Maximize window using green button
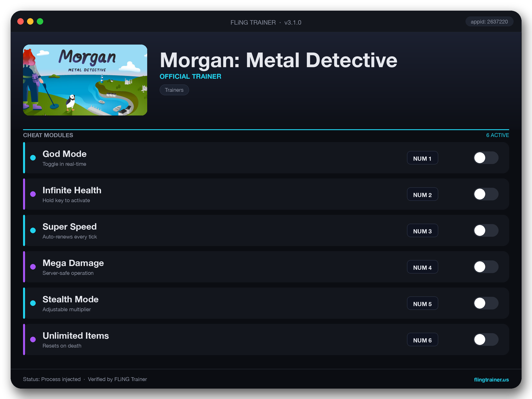 [x=40, y=22]
